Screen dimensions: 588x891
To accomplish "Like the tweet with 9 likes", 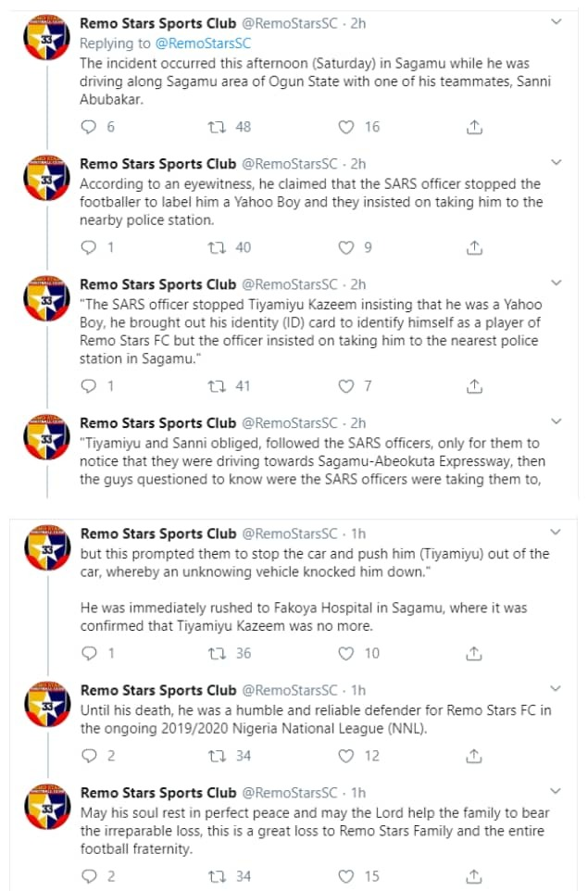I will coord(346,247).
